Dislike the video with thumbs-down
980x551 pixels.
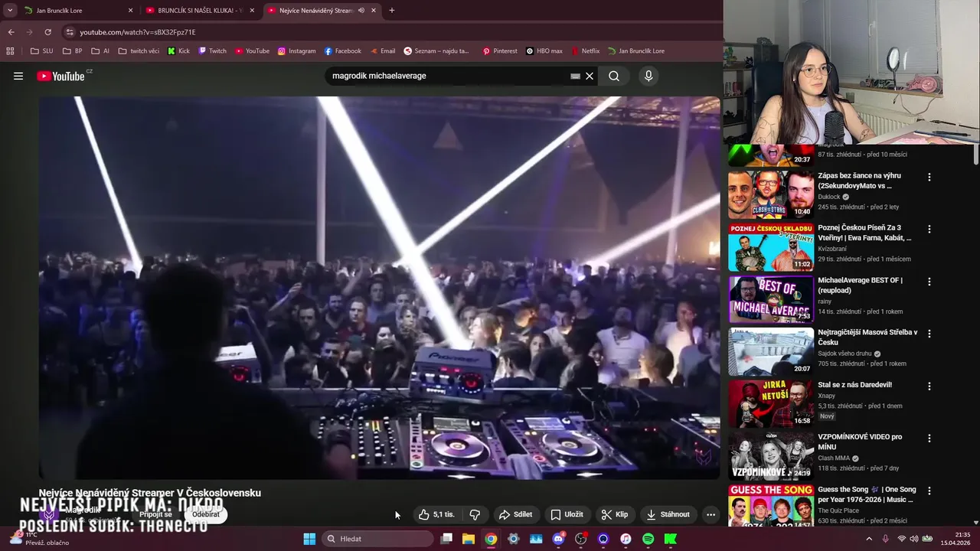pyautogui.click(x=475, y=514)
